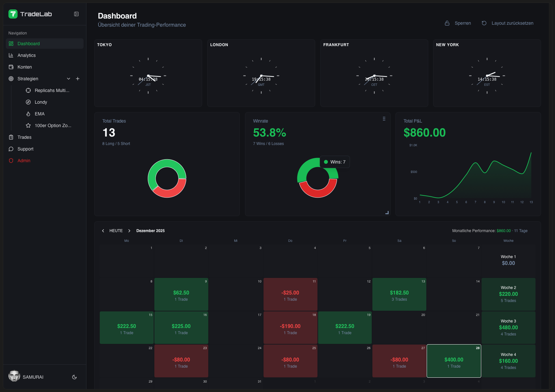The image size is (555, 392).
Task: Collapse the Strategien section chevron
Action: (69, 79)
